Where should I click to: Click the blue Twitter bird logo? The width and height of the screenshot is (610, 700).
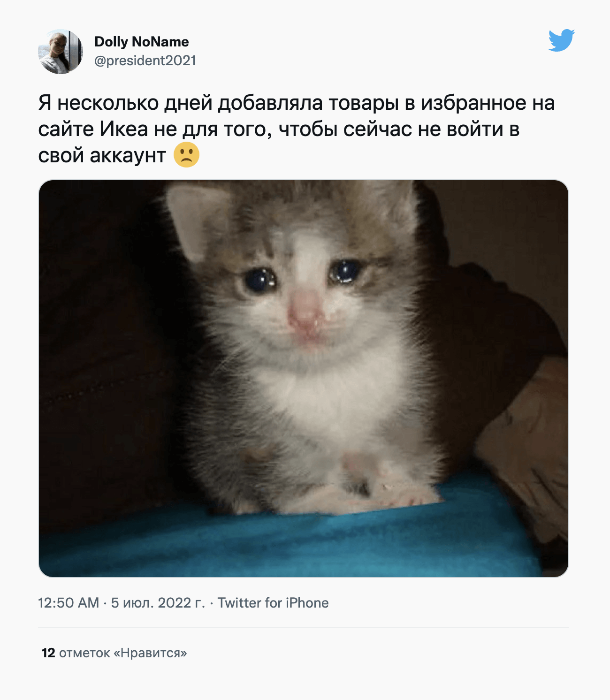point(561,40)
